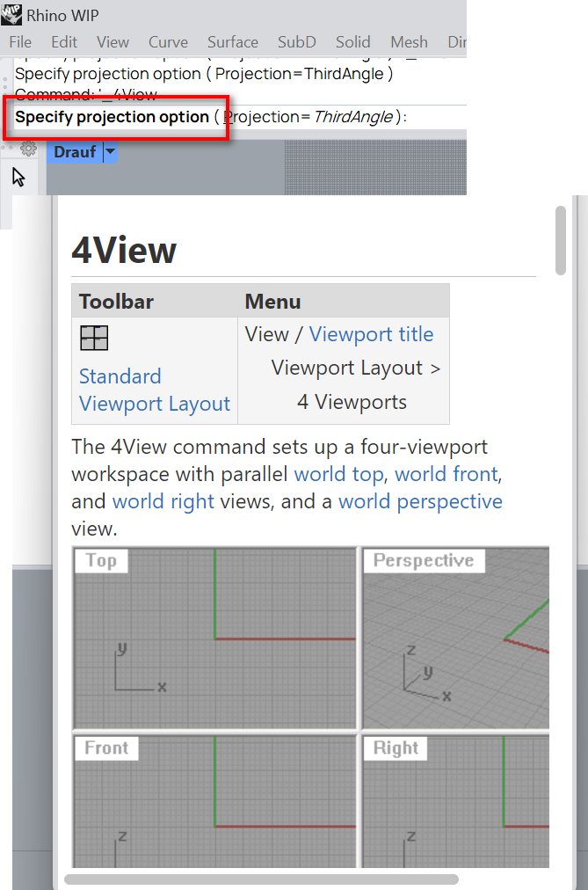Select the arrow pointer tool icon
Image resolution: width=588 pixels, height=890 pixels.
pyautogui.click(x=18, y=177)
